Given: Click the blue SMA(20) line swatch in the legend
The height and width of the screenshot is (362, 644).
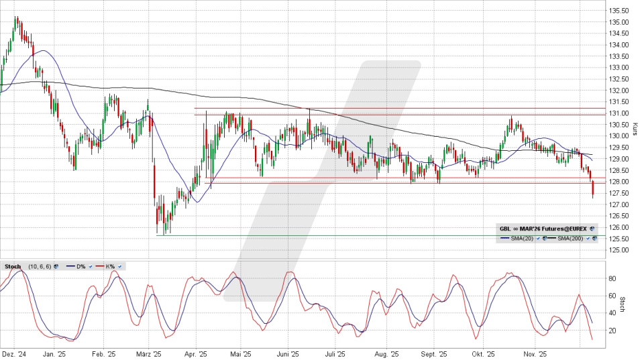Looking at the screenshot, I should click(504, 238).
